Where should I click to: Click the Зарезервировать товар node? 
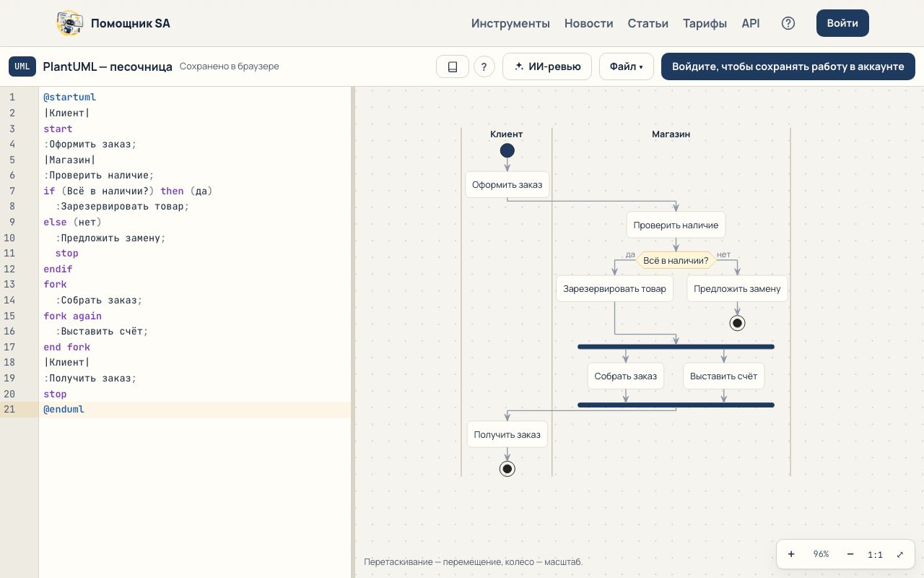coord(615,289)
